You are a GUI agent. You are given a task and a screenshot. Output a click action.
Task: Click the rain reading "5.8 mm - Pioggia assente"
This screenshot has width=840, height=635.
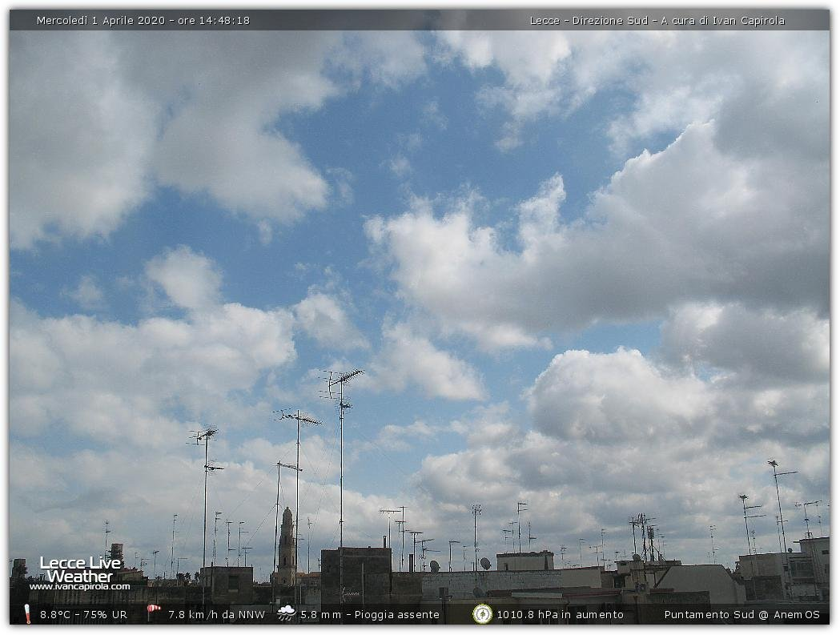coord(370,615)
